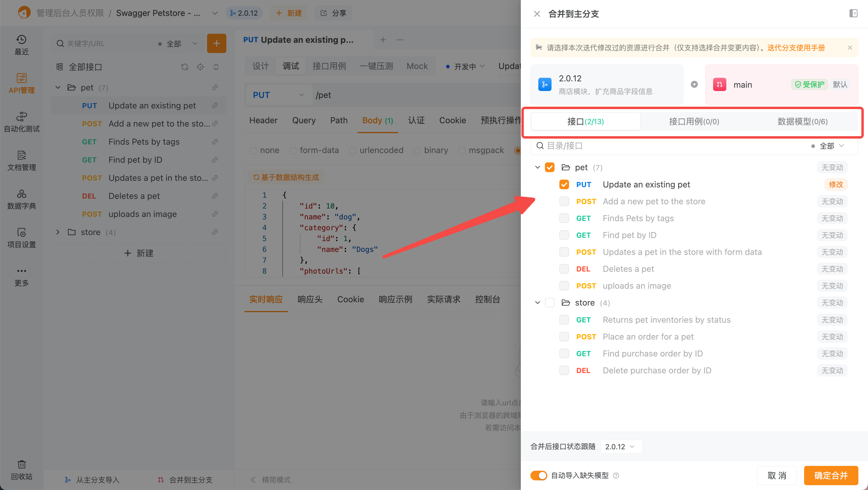Collapse the pet folder in the API tree

[x=58, y=88]
